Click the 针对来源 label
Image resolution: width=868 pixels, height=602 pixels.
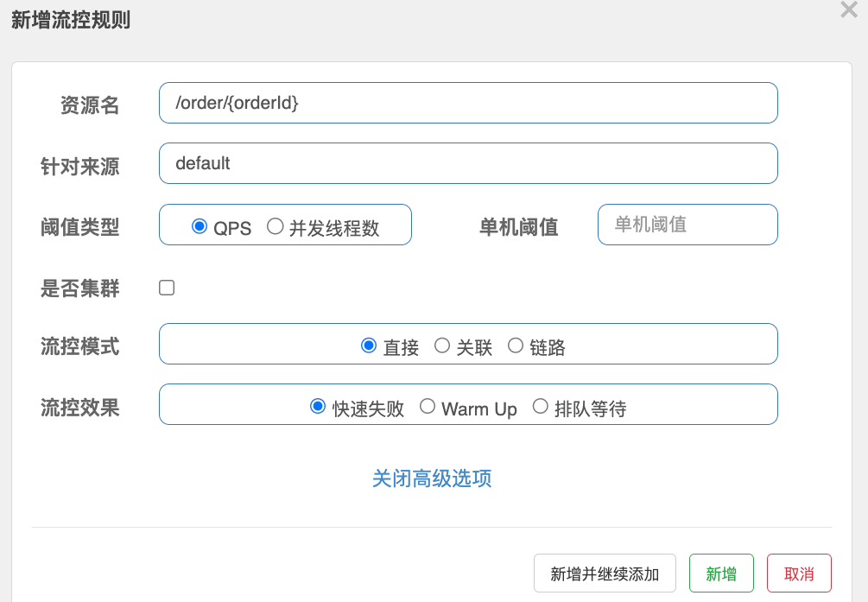click(79, 166)
